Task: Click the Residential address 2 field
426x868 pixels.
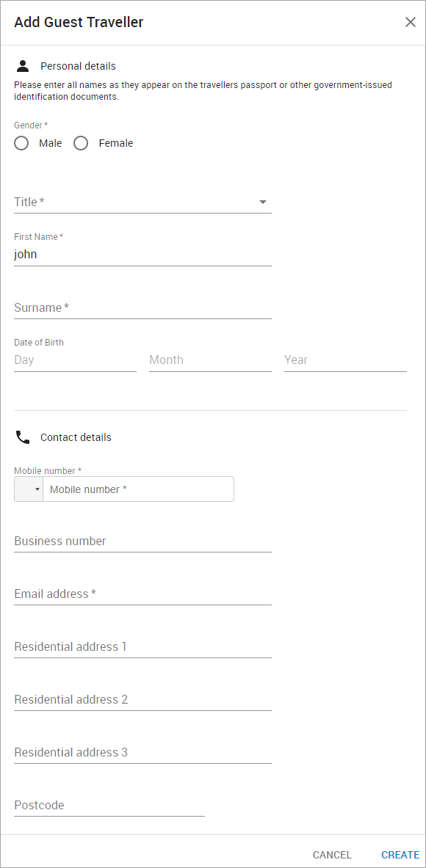Action: (x=143, y=700)
